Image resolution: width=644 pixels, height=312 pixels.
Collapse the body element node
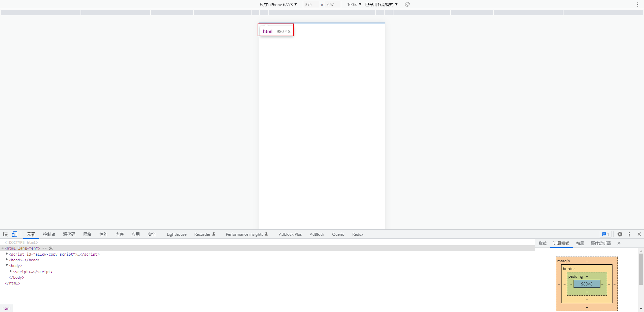click(7, 265)
